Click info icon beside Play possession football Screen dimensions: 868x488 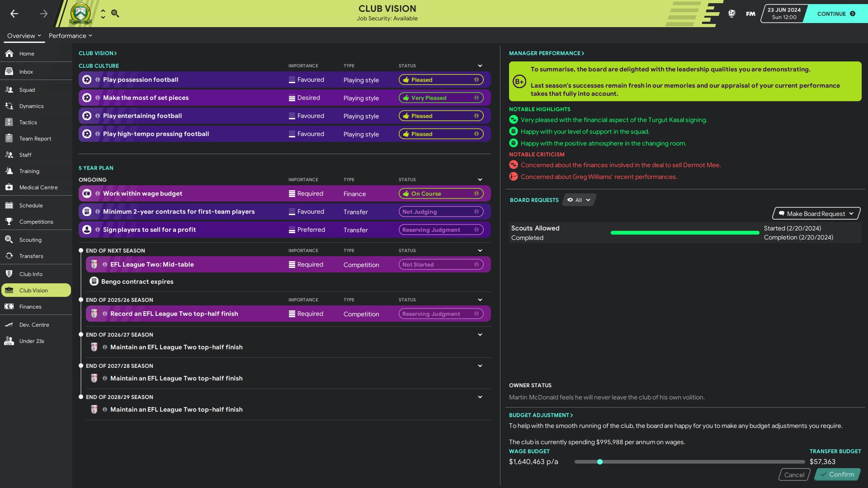[x=98, y=80]
